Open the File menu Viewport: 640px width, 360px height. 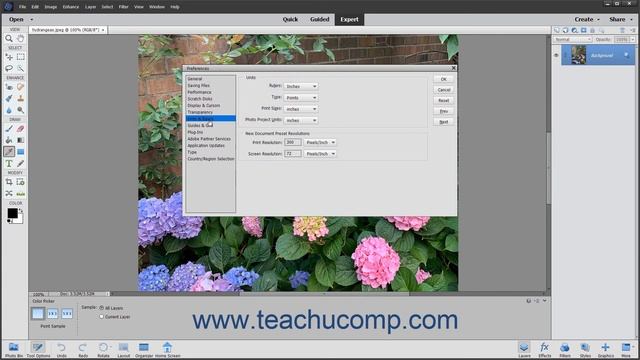[22, 7]
